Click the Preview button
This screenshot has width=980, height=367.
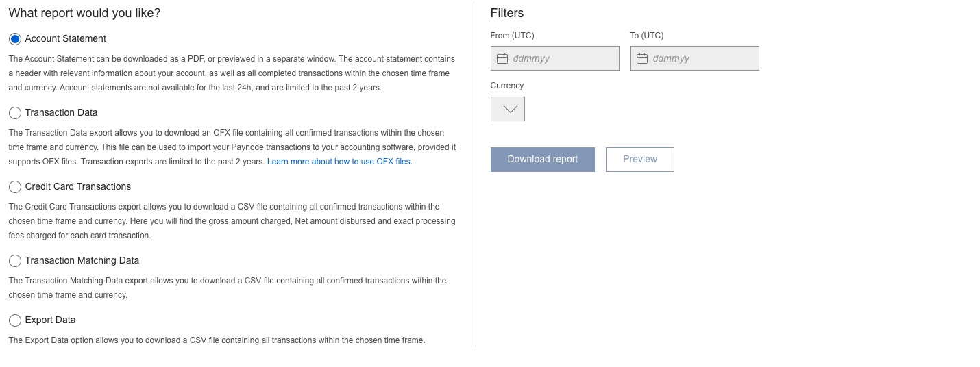click(640, 160)
